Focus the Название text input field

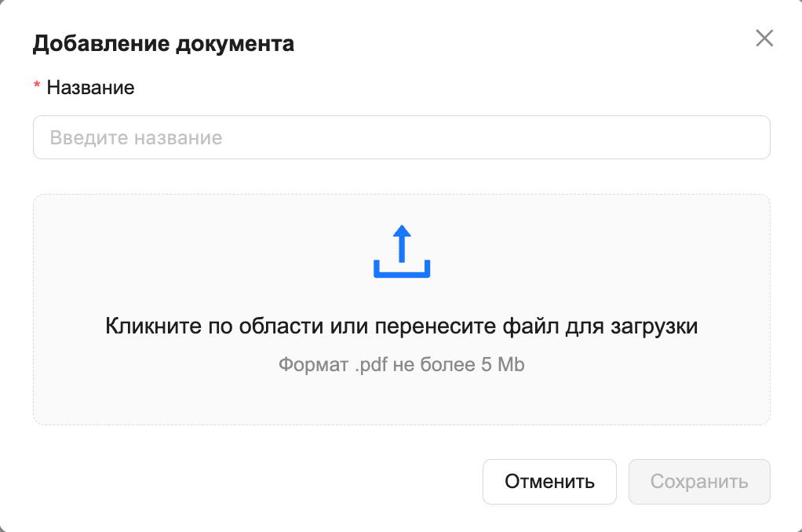(401, 138)
